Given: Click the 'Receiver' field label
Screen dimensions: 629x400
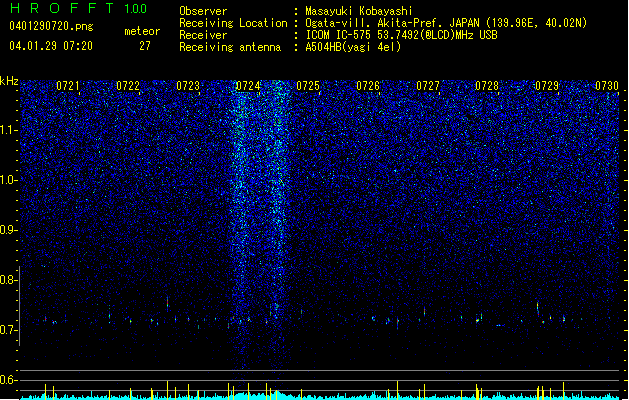Looking at the screenshot, I should 203,35.
